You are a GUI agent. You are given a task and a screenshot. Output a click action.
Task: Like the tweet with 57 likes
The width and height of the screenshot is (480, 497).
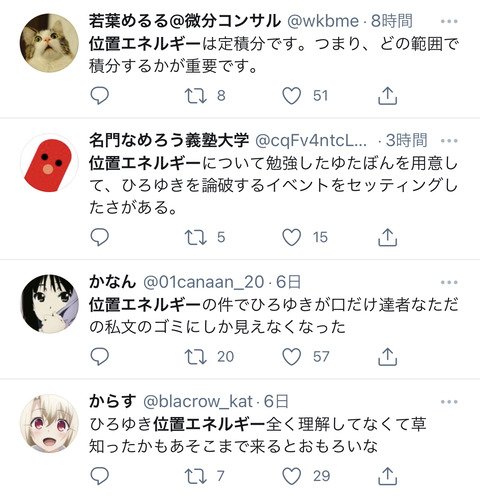[x=292, y=357]
